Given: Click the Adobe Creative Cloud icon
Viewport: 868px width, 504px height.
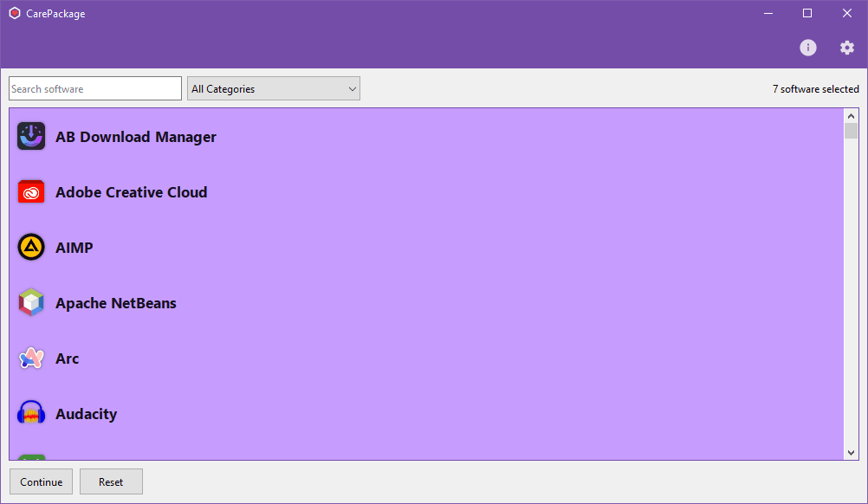Looking at the screenshot, I should [x=31, y=192].
